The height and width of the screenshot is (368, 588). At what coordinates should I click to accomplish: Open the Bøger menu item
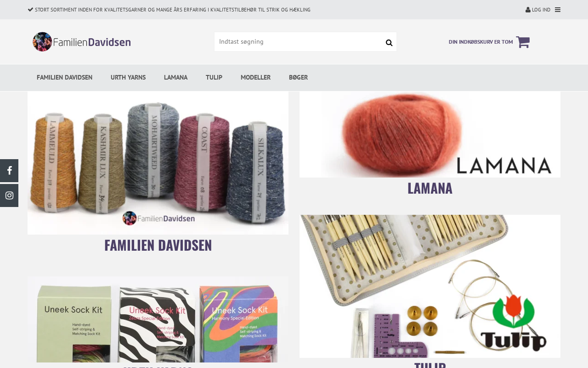pos(298,77)
